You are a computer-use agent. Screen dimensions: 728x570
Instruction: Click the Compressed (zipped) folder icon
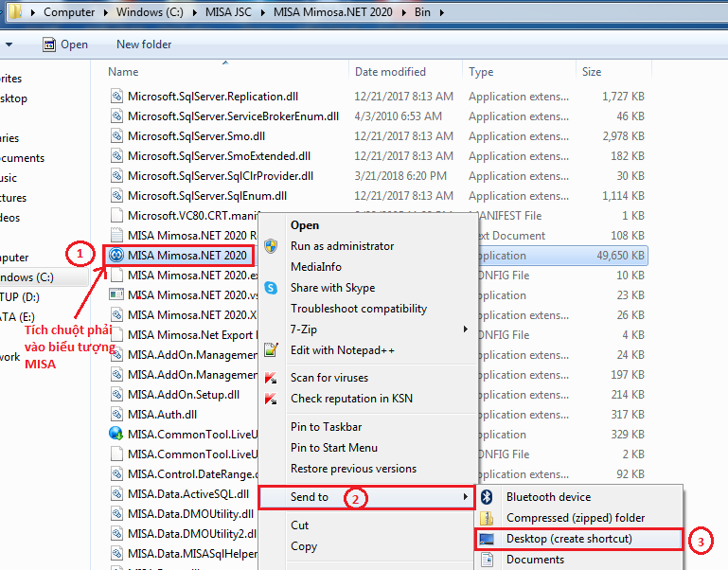(x=487, y=518)
